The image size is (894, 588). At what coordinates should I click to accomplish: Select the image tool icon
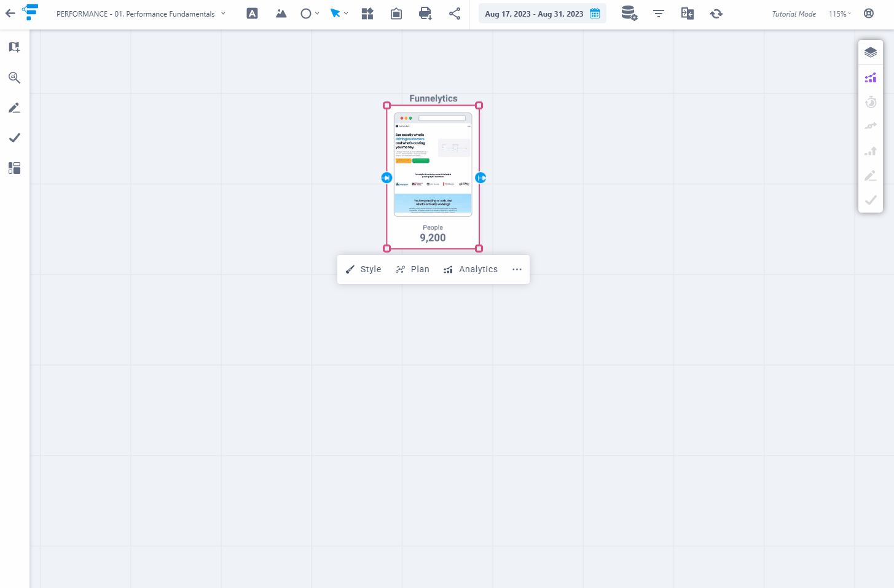pyautogui.click(x=281, y=14)
